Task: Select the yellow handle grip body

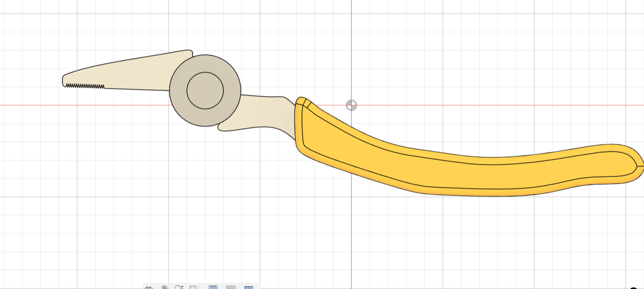Action: point(462,176)
